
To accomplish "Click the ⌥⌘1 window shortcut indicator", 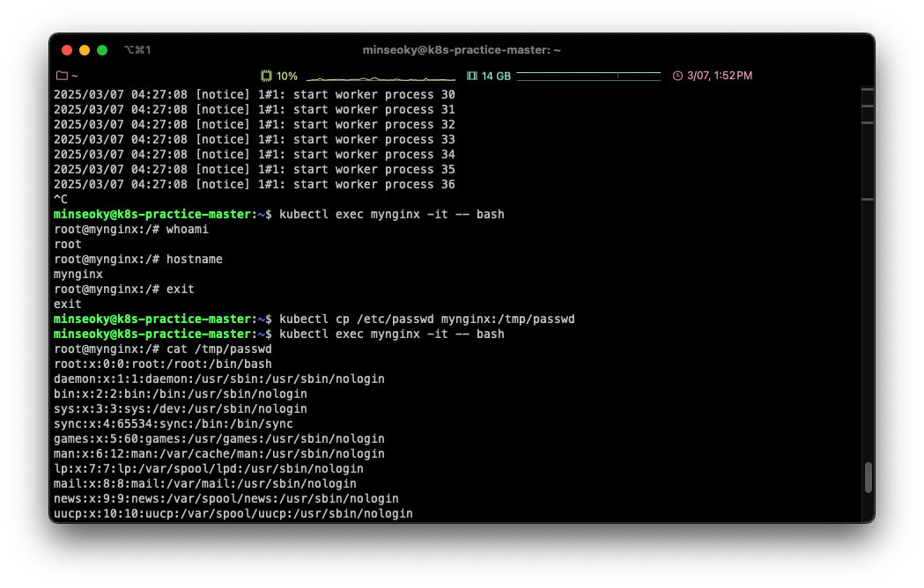I will (137, 50).
